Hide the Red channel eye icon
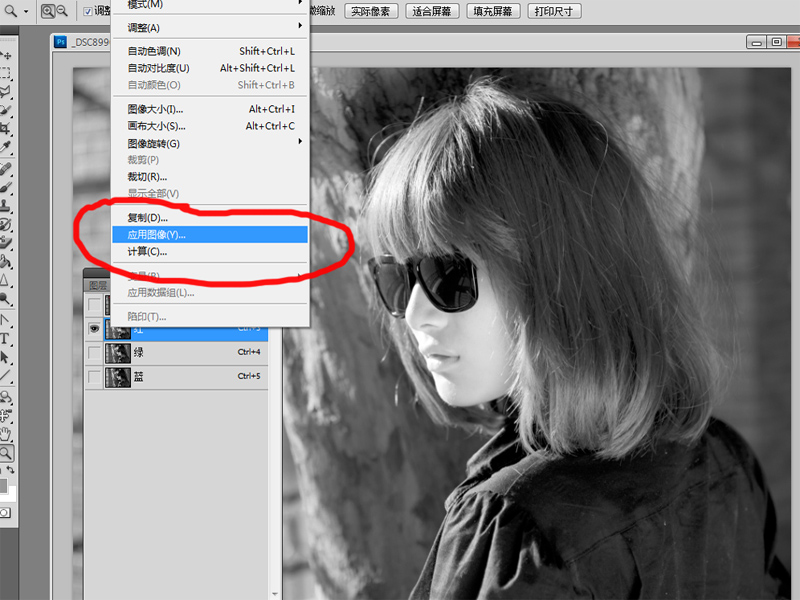This screenshot has height=600, width=800. (94, 328)
